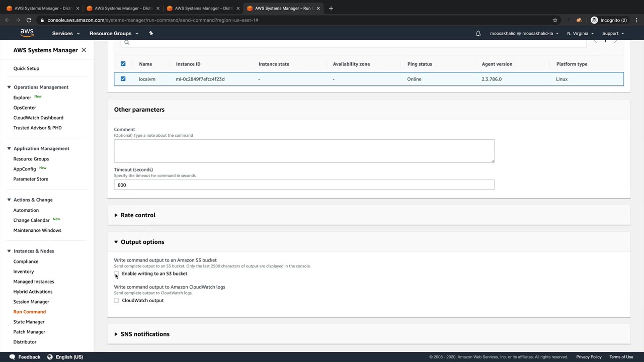Open Quick Setup in the sidebar

pos(26,68)
